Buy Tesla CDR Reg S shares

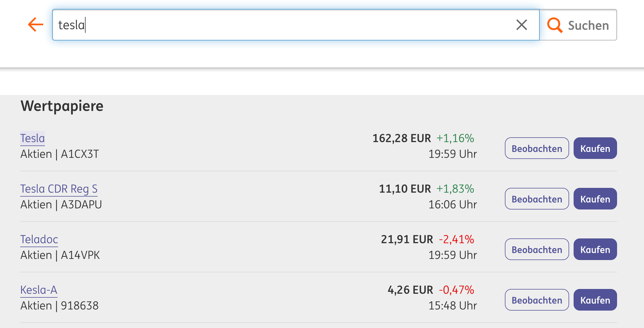coord(595,199)
